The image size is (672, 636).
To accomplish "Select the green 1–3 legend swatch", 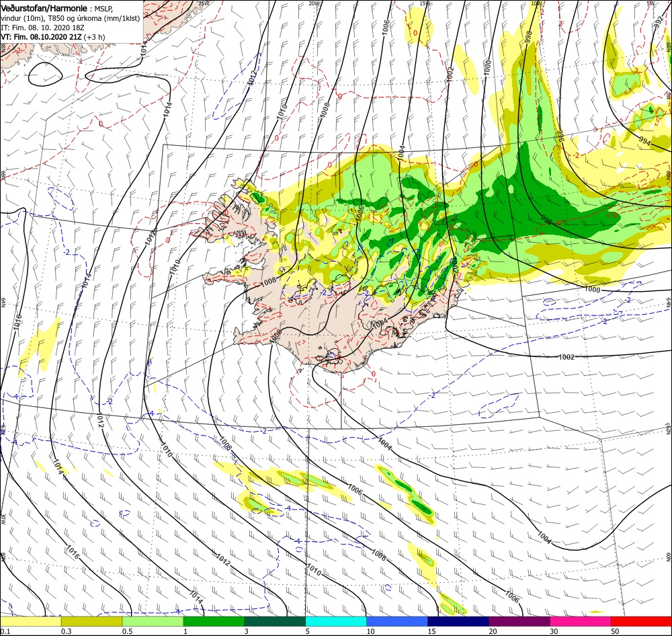I will click(x=214, y=621).
